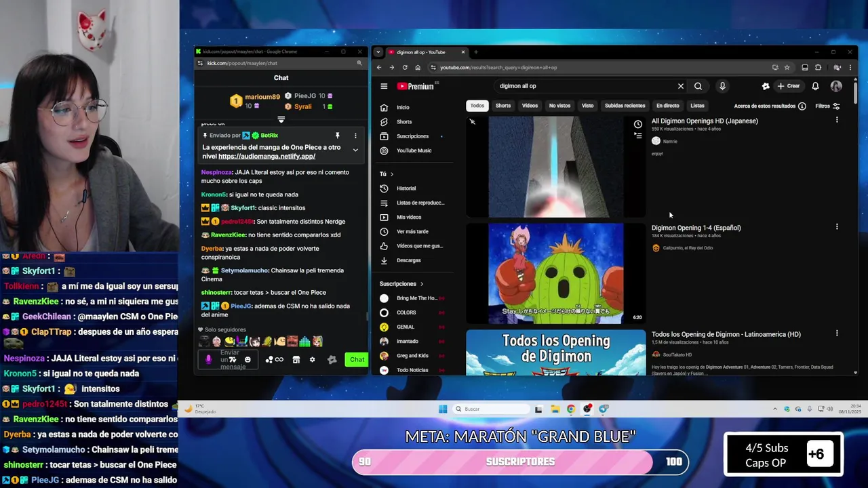Clear the search box with the X icon
868x488 pixels.
click(681, 86)
